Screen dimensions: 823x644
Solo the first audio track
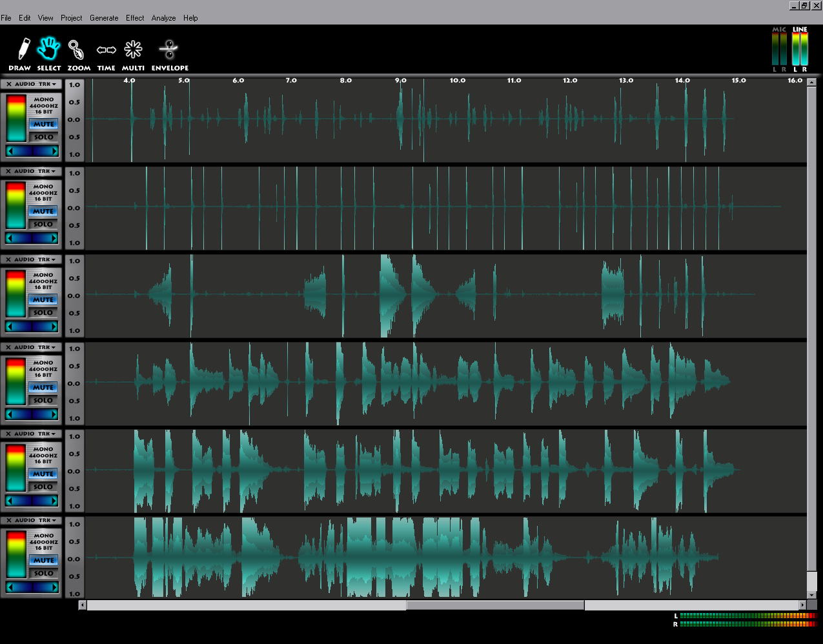click(x=44, y=137)
